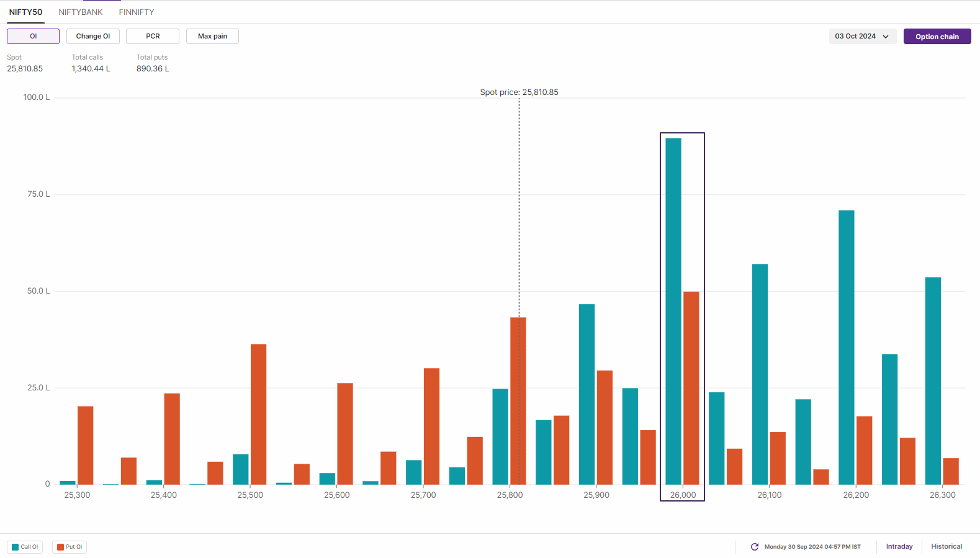Screen dimensions: 980x558
Task: Open the NIFTYBANK tab
Action: [x=81, y=12]
